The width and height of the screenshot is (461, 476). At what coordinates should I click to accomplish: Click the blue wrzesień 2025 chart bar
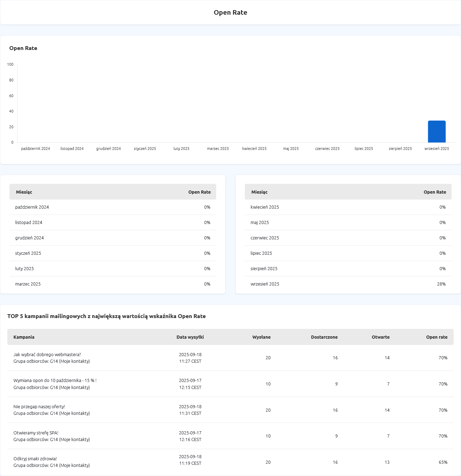tap(437, 132)
